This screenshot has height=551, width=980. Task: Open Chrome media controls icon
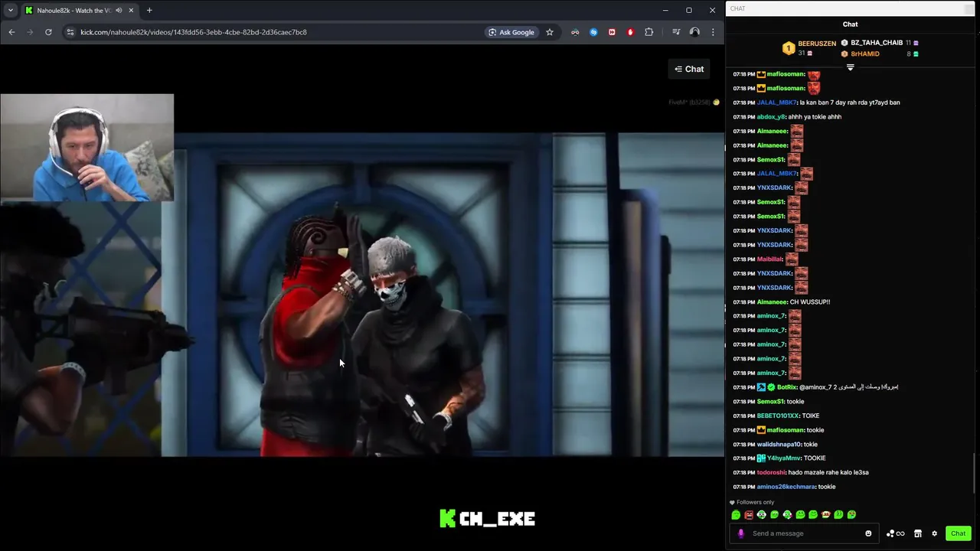[x=676, y=32]
